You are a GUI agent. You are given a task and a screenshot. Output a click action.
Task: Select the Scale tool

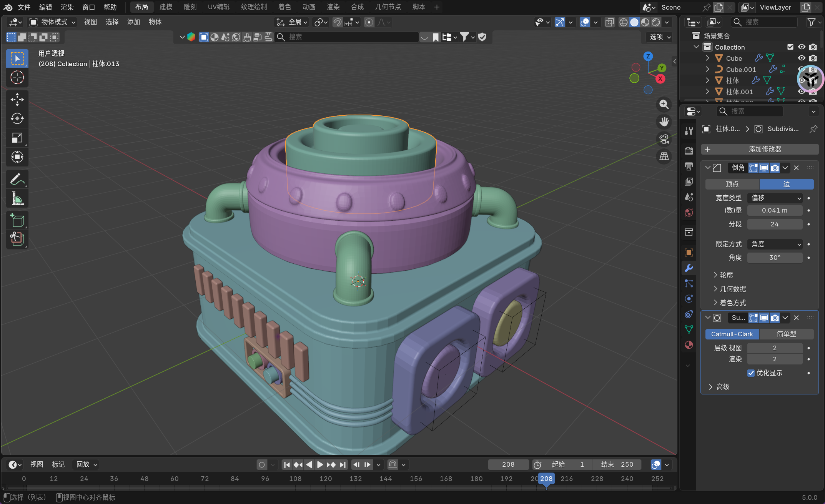click(17, 138)
